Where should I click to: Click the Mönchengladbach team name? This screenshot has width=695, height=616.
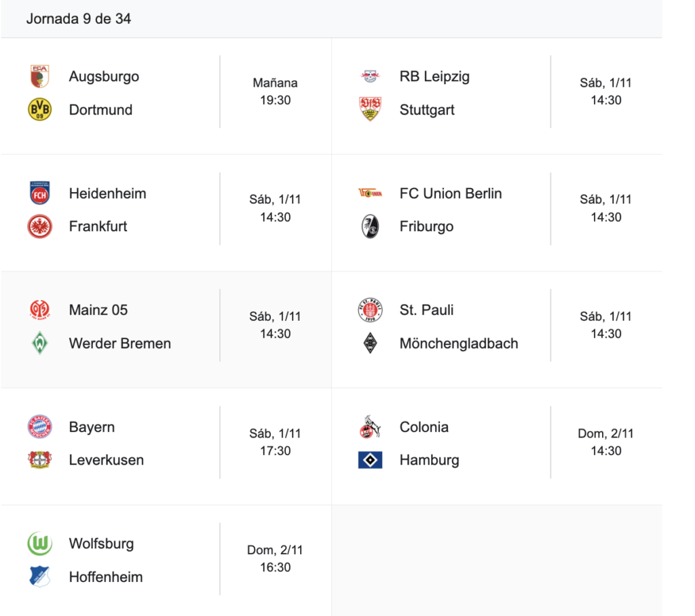coord(459,344)
